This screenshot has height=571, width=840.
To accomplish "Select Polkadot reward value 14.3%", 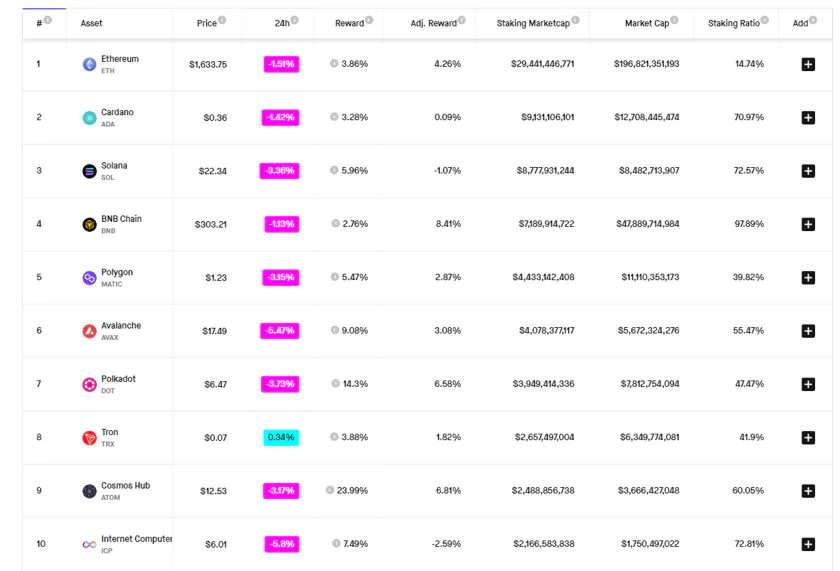I will 355,384.
